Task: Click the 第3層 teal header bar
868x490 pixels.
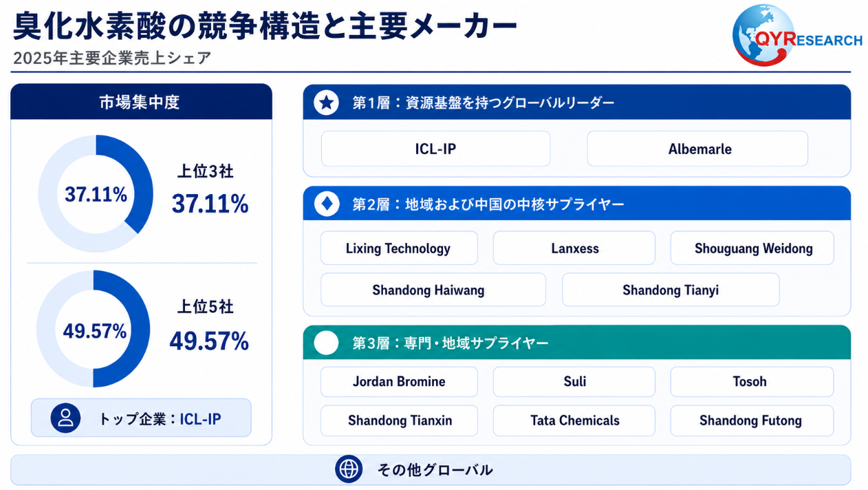Action: [576, 342]
